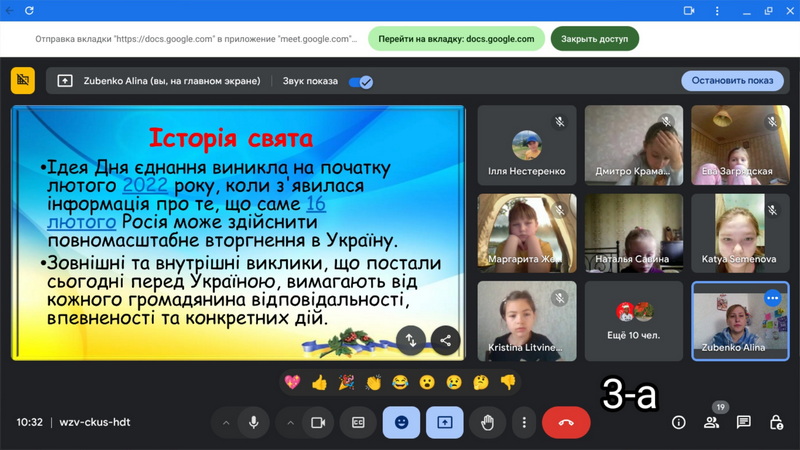Click the emoji reactions button
The height and width of the screenshot is (450, 800).
click(x=401, y=423)
